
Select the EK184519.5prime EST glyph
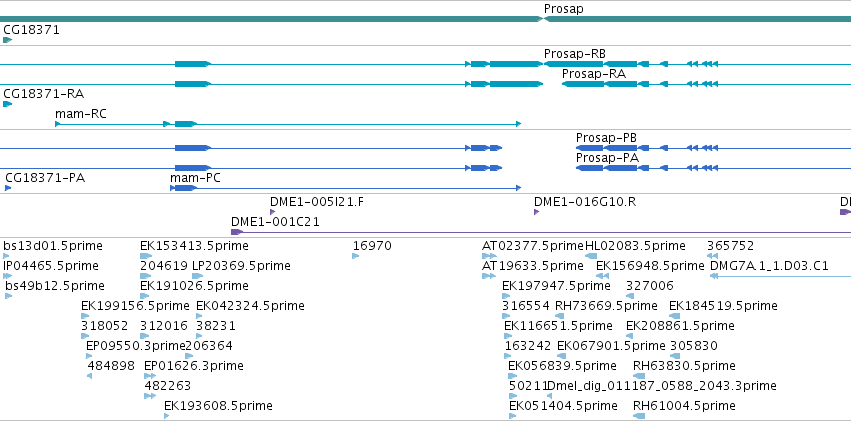pyautogui.click(x=675, y=316)
